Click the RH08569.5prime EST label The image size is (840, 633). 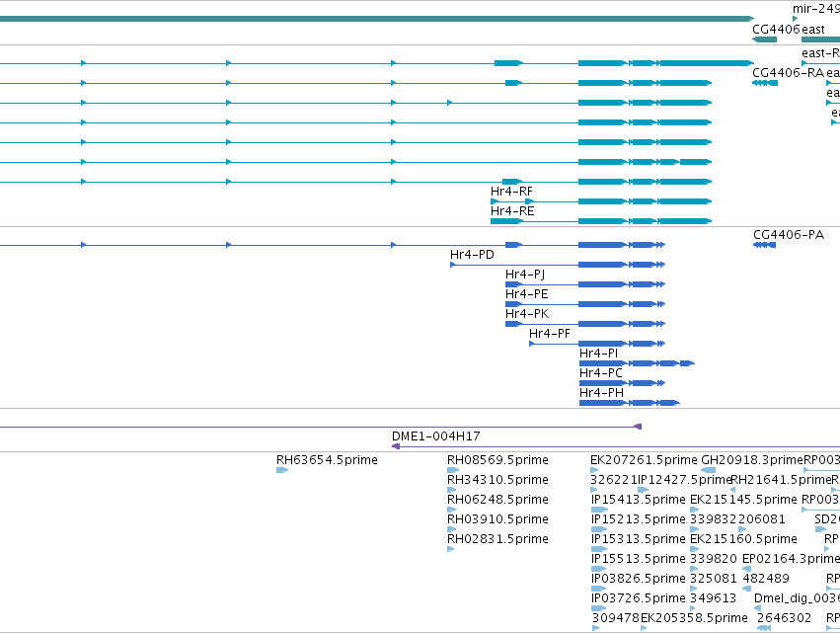(x=497, y=460)
